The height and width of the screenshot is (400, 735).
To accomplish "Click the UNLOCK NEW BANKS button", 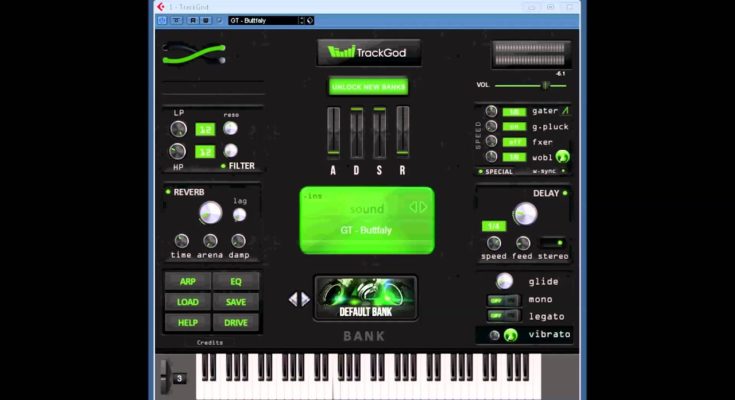I will [x=368, y=87].
